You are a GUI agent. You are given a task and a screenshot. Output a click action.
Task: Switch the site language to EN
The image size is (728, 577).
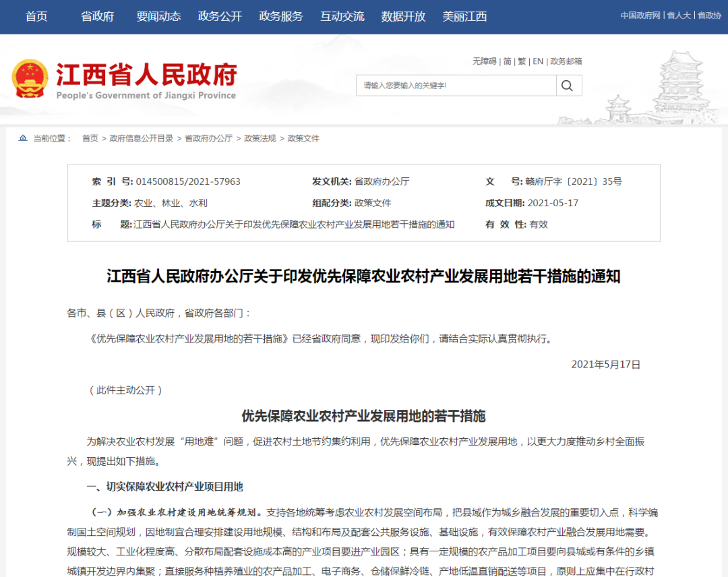pyautogui.click(x=538, y=61)
